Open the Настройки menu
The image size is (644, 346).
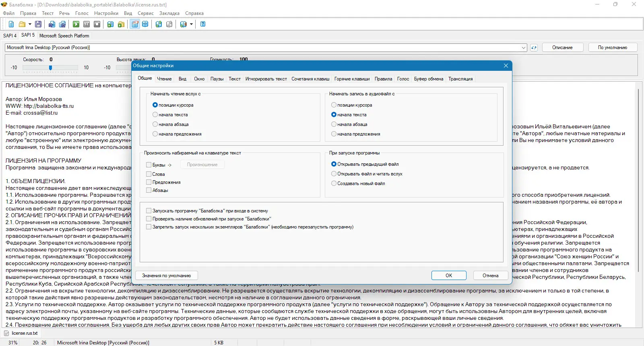point(106,13)
